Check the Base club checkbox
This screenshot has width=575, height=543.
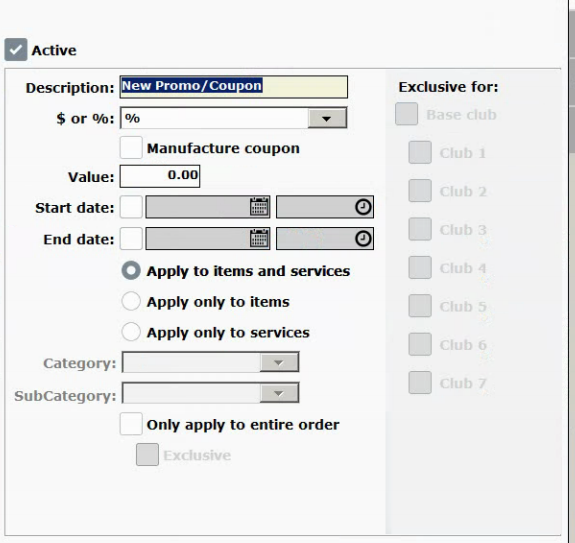(406, 114)
